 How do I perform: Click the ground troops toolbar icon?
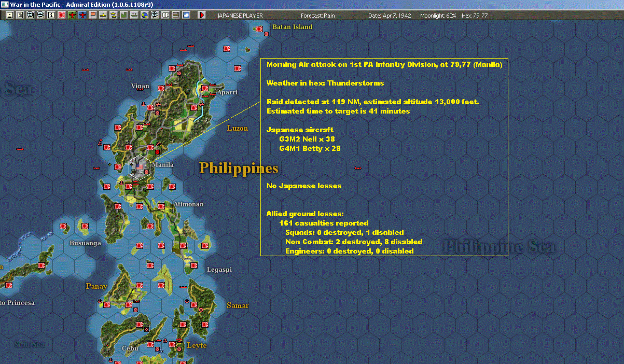pyautogui.click(x=134, y=15)
